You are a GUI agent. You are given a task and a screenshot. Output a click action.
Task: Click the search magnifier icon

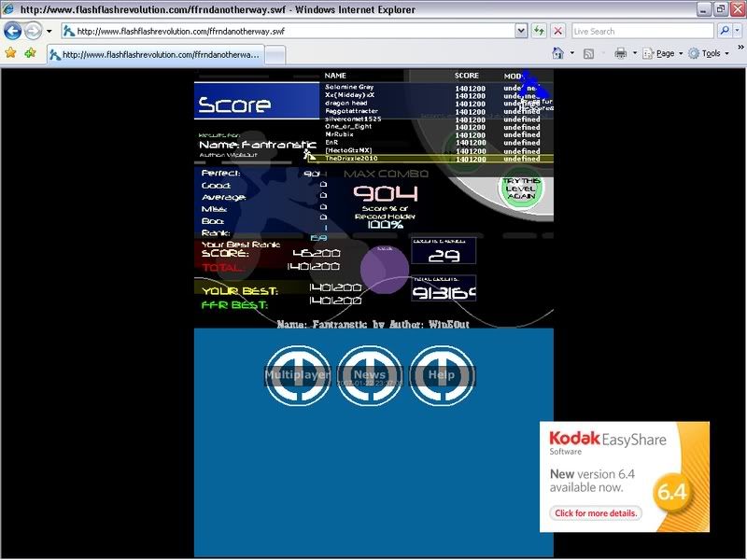(724, 31)
